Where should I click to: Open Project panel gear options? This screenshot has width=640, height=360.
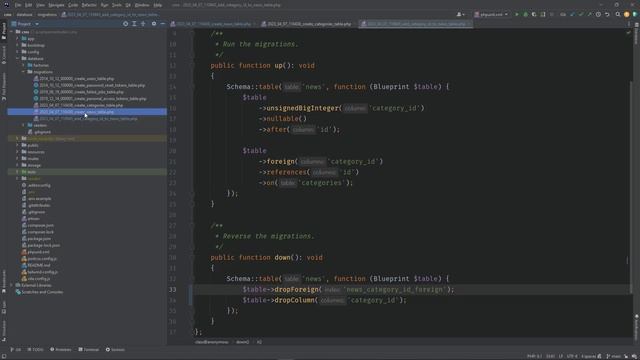coord(154,24)
